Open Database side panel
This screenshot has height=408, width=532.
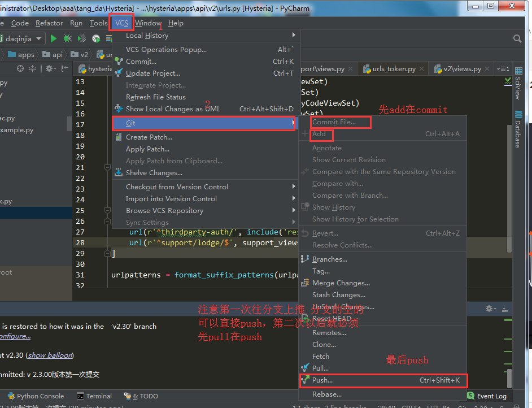coord(518,129)
